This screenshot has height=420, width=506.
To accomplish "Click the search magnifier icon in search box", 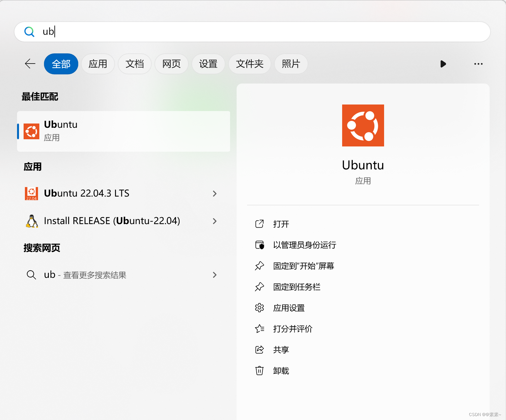I will pyautogui.click(x=29, y=32).
